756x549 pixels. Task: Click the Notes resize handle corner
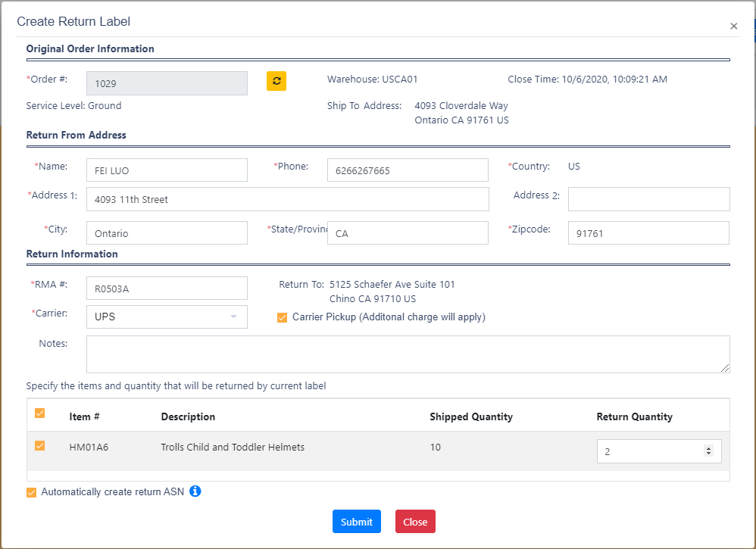pos(725,368)
